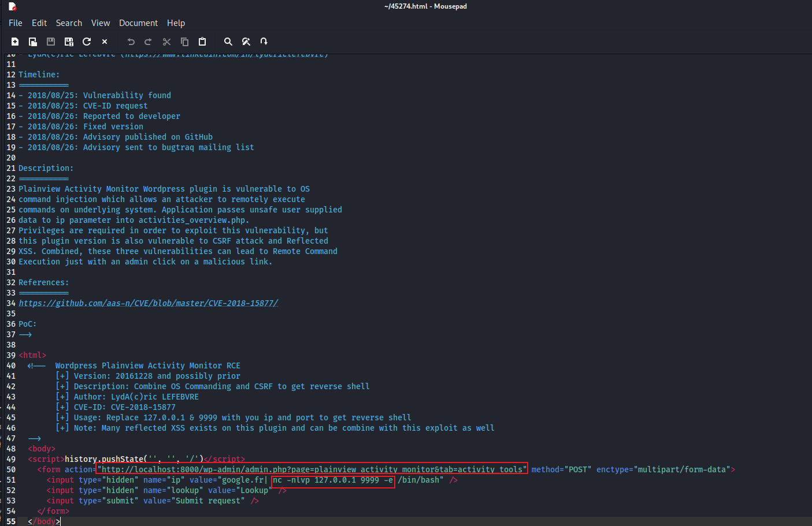The height and width of the screenshot is (526, 812).
Task: Click the '[+] CVE-ID: CVE-2018-15877' line
Action: coord(116,407)
